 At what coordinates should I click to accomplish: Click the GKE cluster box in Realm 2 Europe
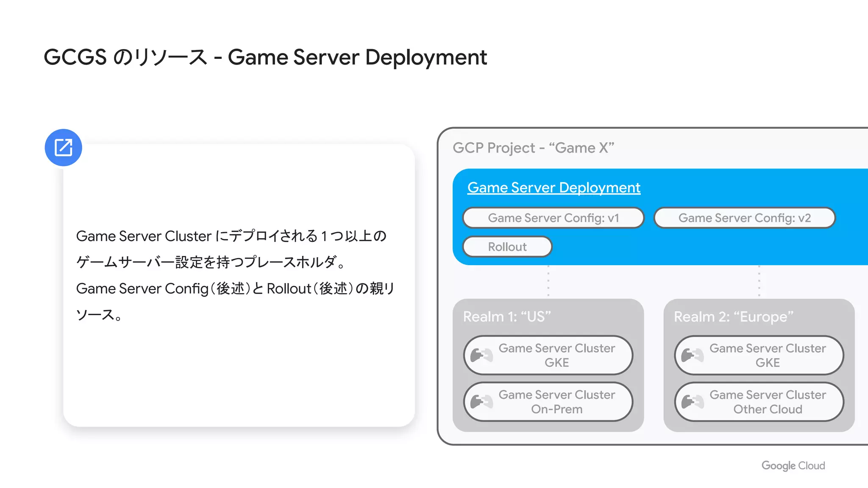tap(759, 355)
